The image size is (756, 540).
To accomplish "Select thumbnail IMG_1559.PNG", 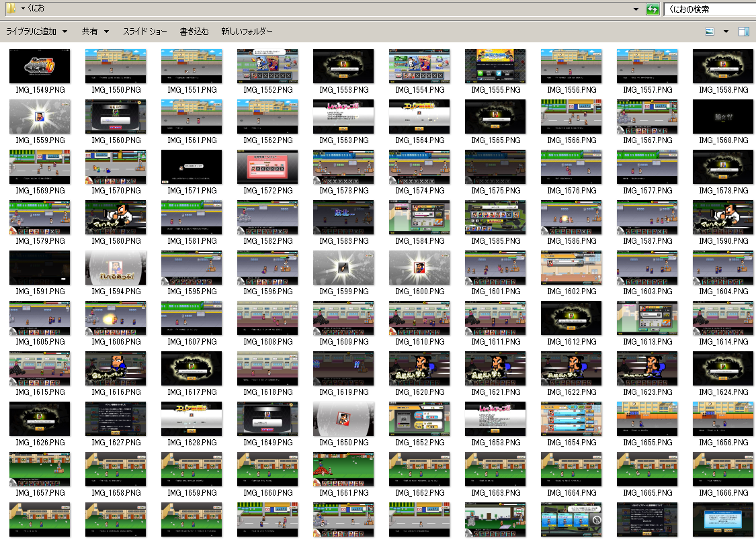I will point(40,117).
